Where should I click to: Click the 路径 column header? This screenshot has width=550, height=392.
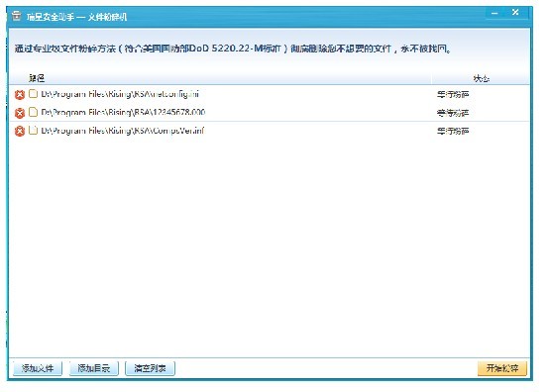point(37,78)
